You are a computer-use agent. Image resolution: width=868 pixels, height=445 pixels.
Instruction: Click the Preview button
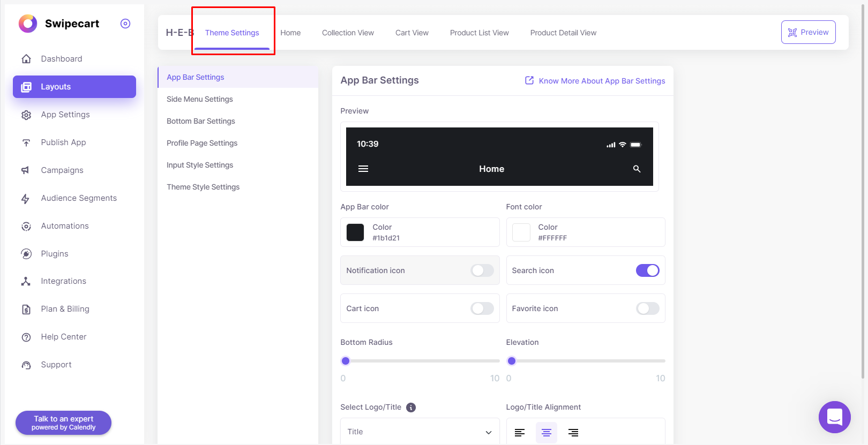[808, 32]
